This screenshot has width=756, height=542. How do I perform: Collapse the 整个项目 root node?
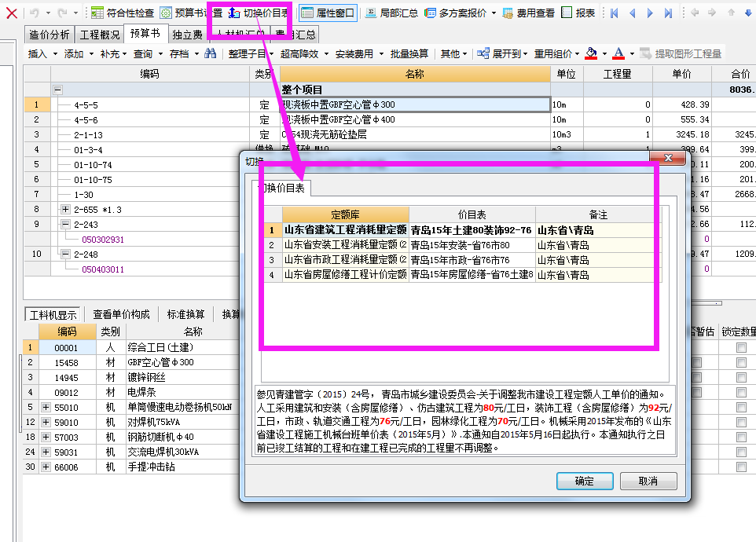[x=57, y=90]
